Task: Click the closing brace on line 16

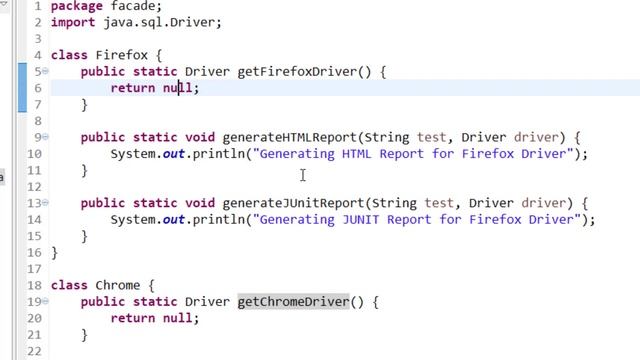Action: coord(54,253)
